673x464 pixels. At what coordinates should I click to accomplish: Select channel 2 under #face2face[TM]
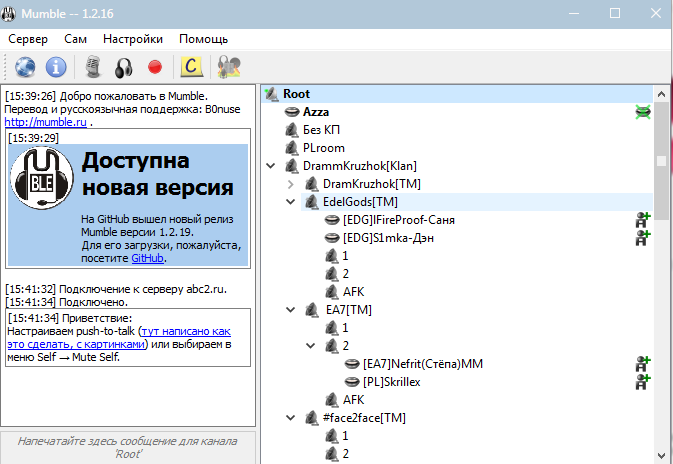[x=346, y=454]
